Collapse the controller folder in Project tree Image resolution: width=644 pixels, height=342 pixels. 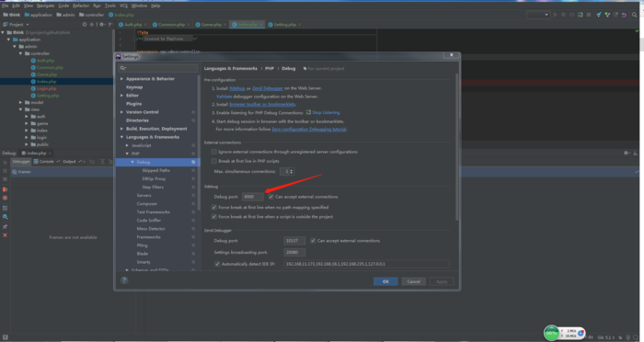pos(20,53)
